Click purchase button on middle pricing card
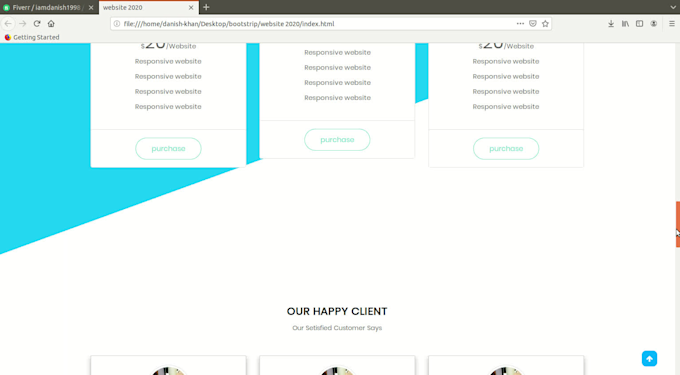The image size is (680, 375). pyautogui.click(x=337, y=140)
